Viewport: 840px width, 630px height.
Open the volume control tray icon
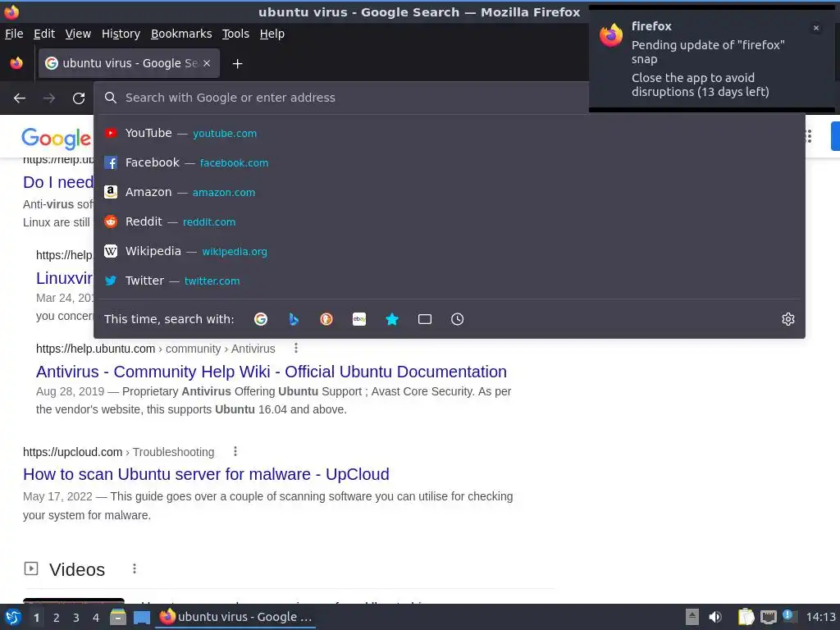(x=715, y=617)
